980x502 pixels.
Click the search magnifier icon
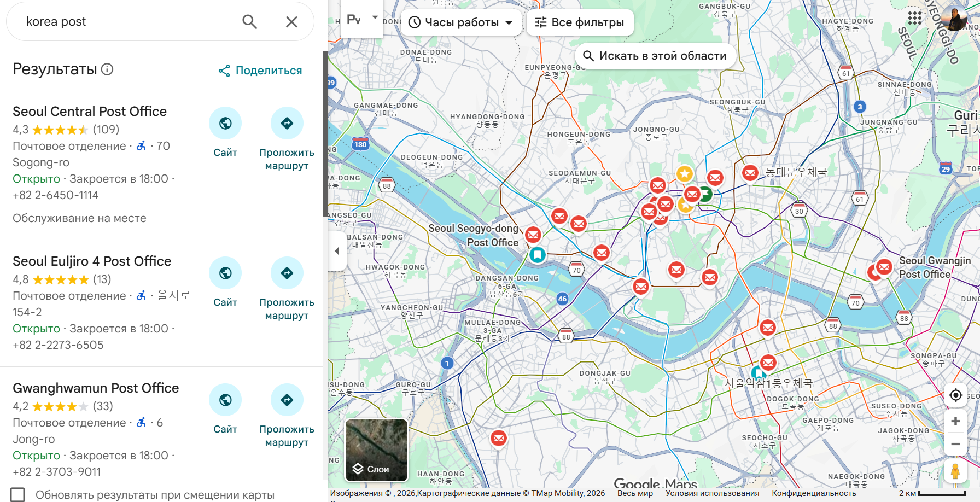coord(249,22)
